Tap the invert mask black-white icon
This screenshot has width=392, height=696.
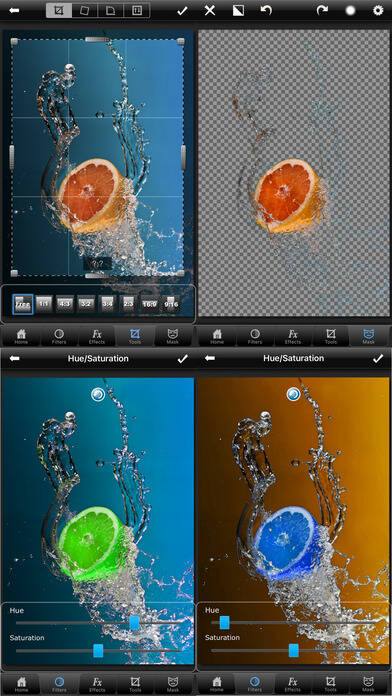click(238, 11)
